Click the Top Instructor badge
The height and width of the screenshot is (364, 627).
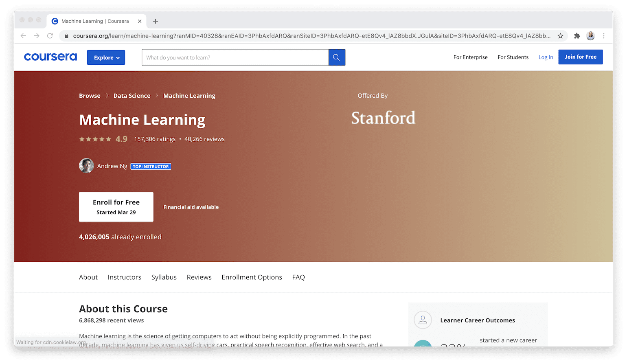point(151,166)
